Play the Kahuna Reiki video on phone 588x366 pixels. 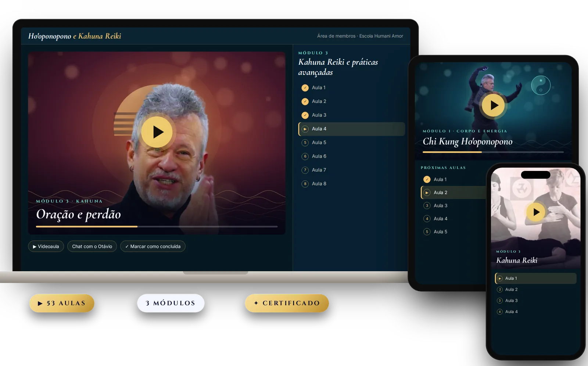click(536, 212)
